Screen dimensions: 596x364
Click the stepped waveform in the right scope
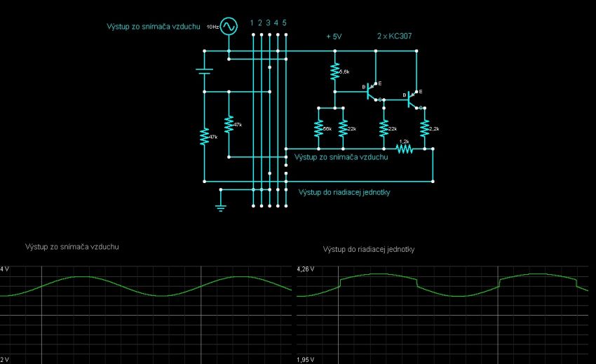(x=442, y=285)
